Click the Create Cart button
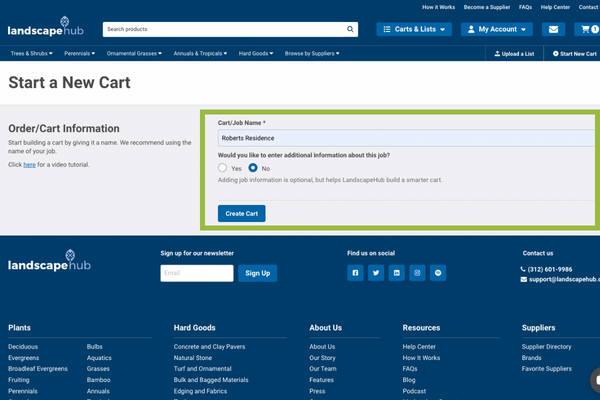 [x=241, y=214]
